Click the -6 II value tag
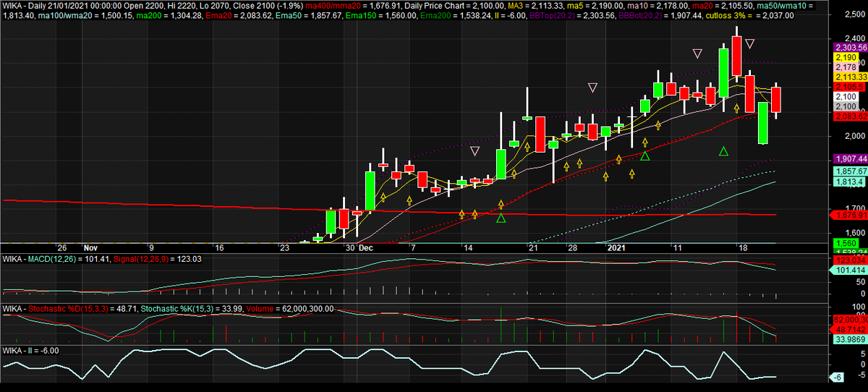This screenshot has height=392, width=868. [838, 378]
